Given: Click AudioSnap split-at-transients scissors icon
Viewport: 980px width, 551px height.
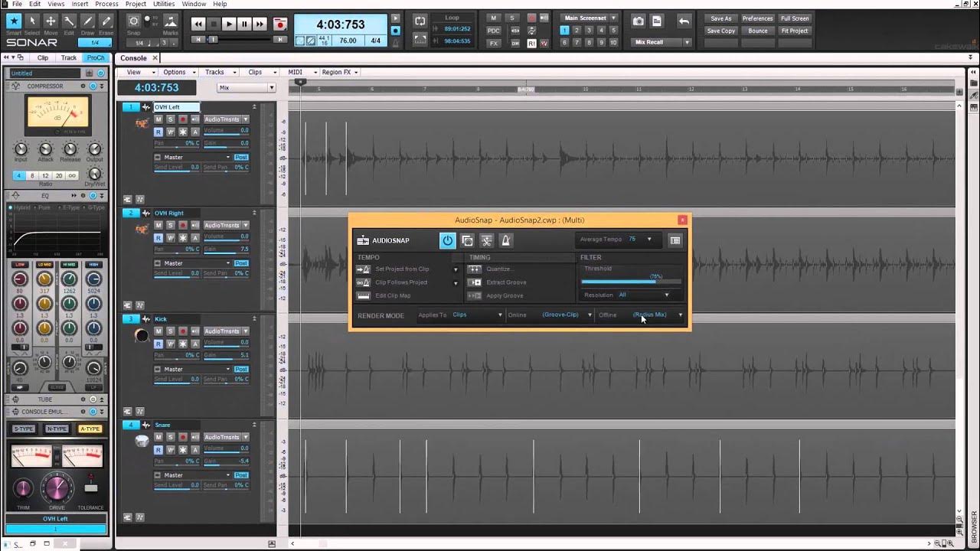Looking at the screenshot, I should 486,240.
